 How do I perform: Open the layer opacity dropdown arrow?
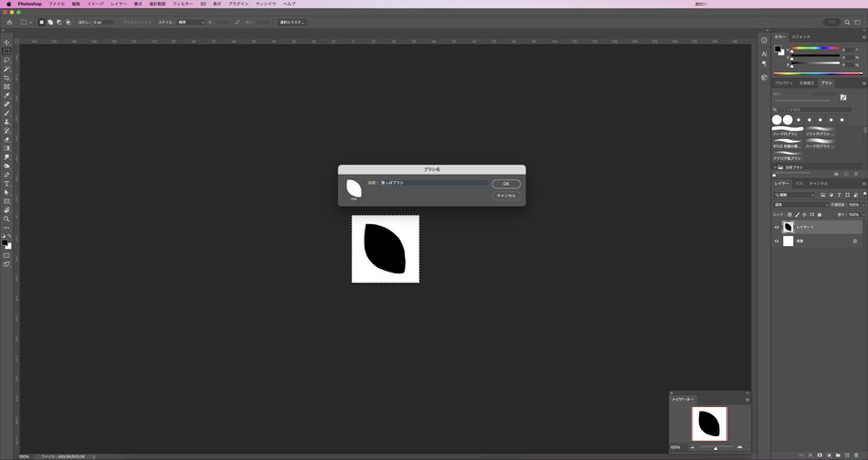(x=863, y=205)
